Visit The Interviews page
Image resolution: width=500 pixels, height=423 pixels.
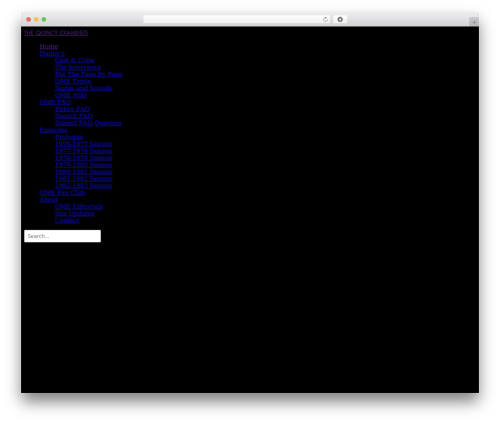tap(78, 67)
